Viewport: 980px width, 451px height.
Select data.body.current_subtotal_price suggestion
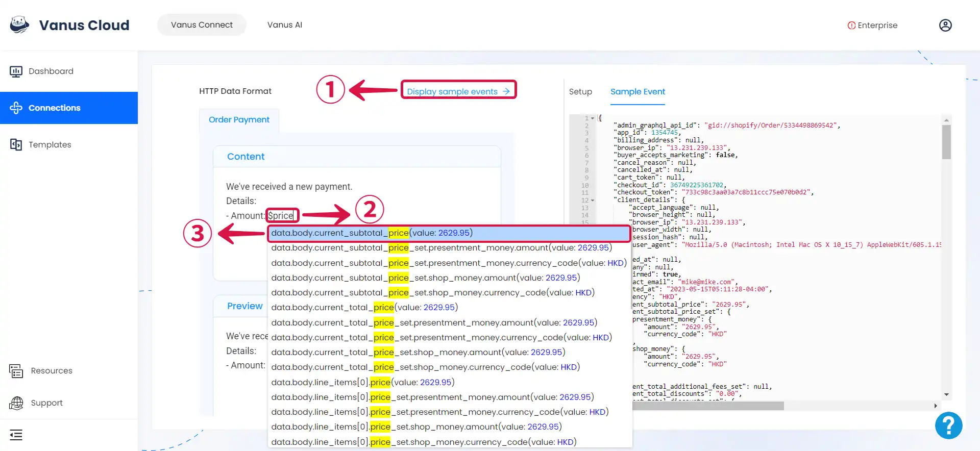click(449, 233)
